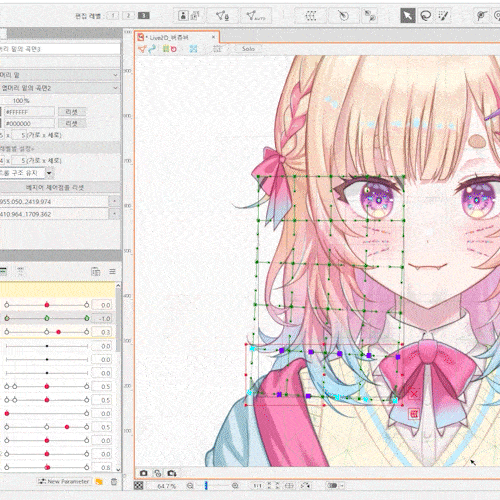
Task: Open the structure-keep dropdown arrow
Action: coord(49,173)
